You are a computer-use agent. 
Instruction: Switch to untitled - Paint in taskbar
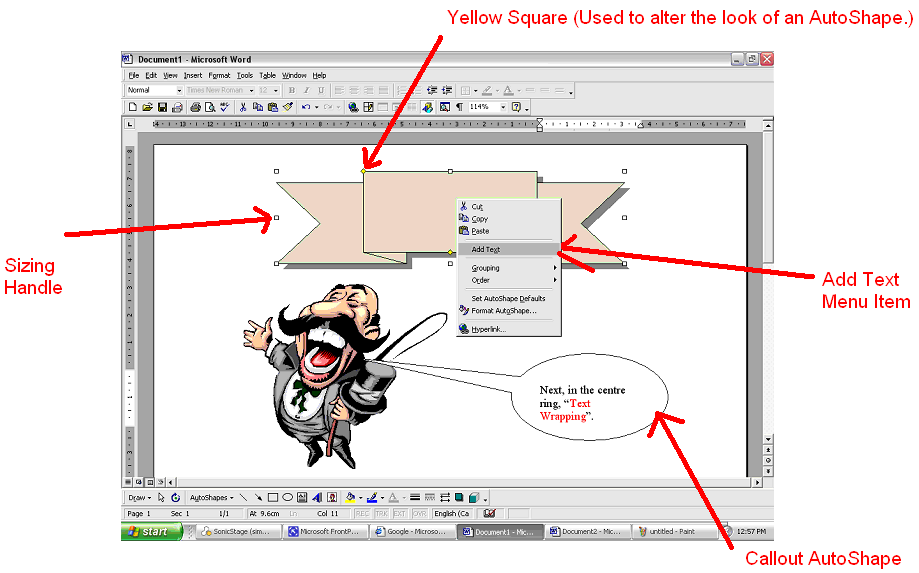coord(674,531)
